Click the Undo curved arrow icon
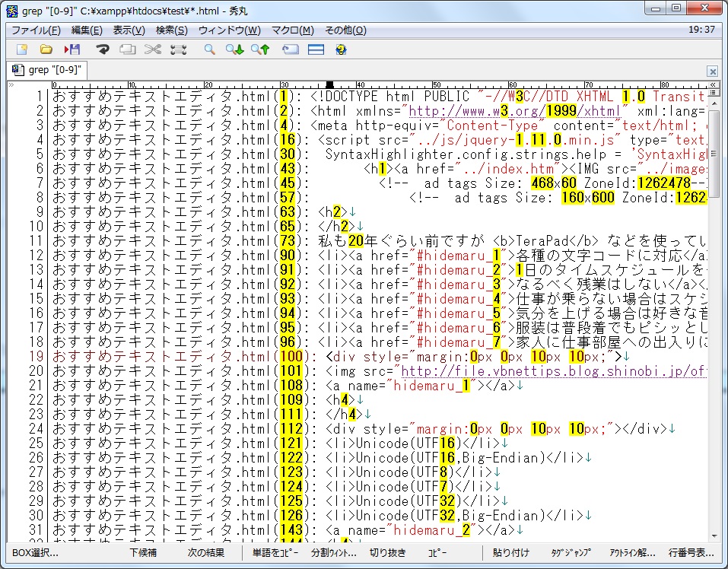Viewport: 728px width, 569px height. pos(103,49)
